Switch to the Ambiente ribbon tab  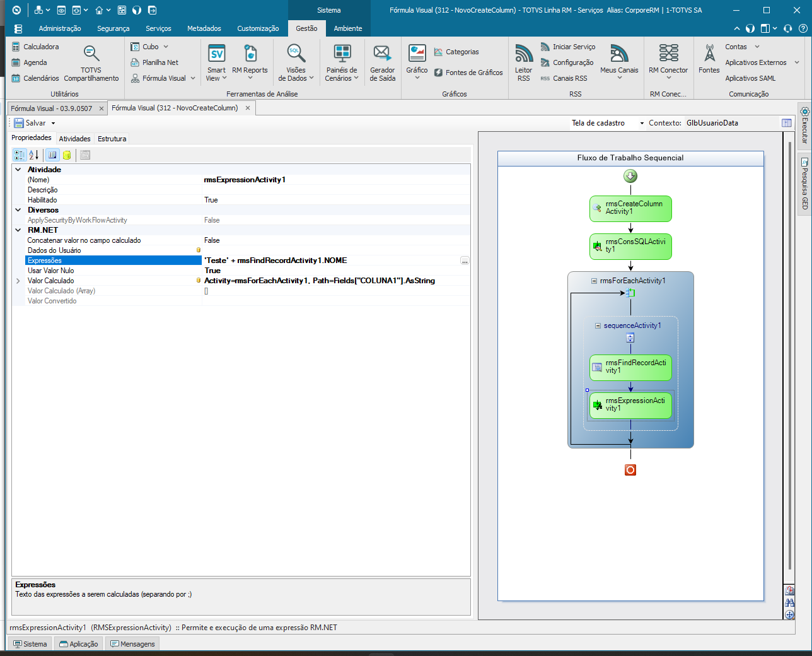coord(348,28)
